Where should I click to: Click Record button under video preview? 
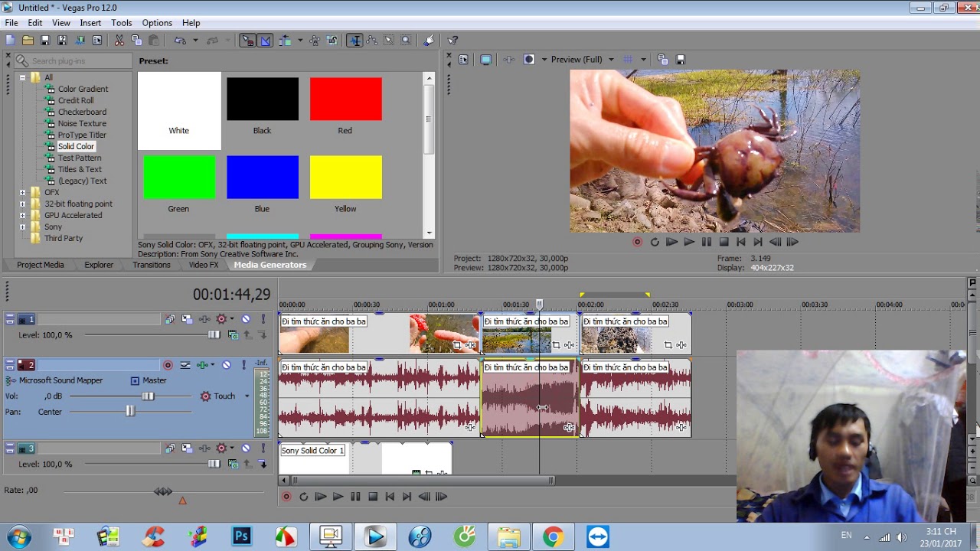(637, 242)
